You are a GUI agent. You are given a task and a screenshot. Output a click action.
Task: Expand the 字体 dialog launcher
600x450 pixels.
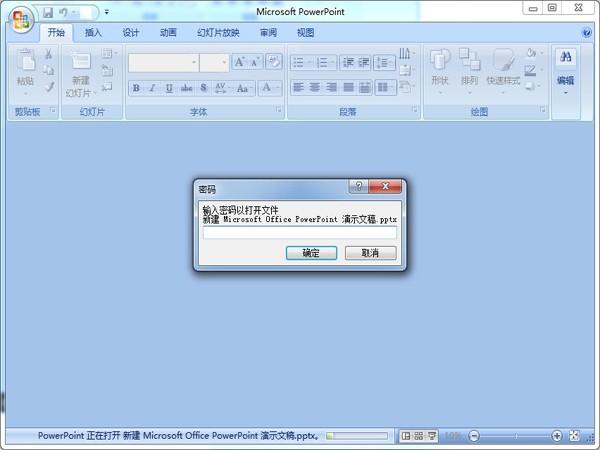279,110
